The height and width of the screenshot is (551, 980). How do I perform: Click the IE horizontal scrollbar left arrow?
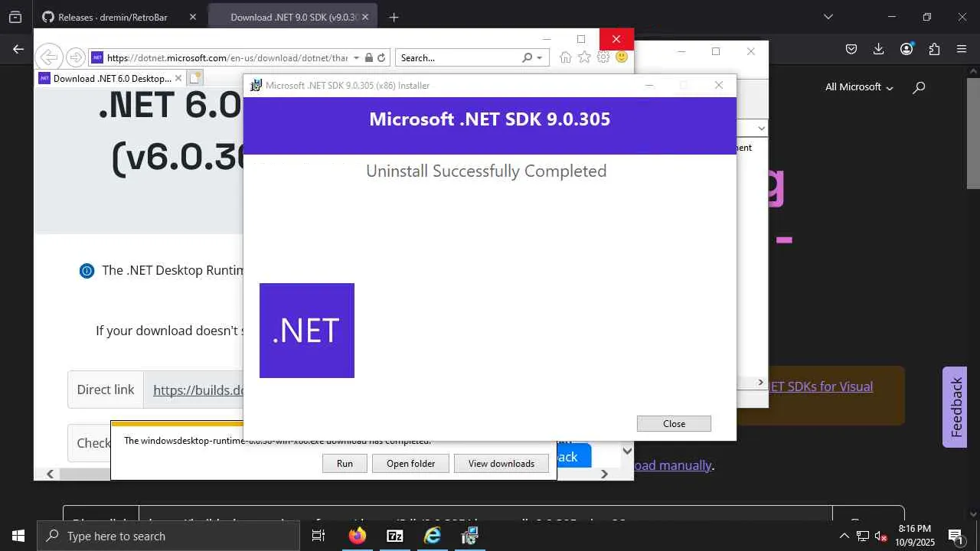click(50, 474)
